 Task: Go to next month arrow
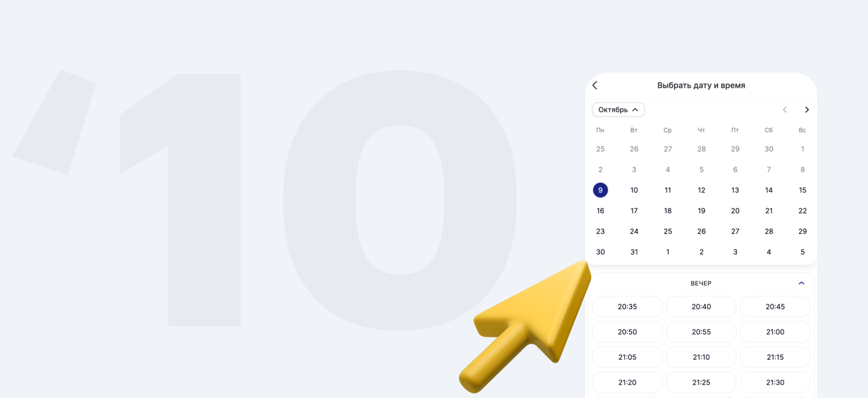tap(807, 110)
